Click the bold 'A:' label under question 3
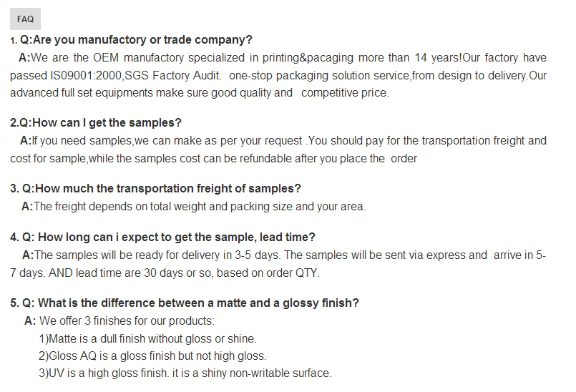 [27, 207]
